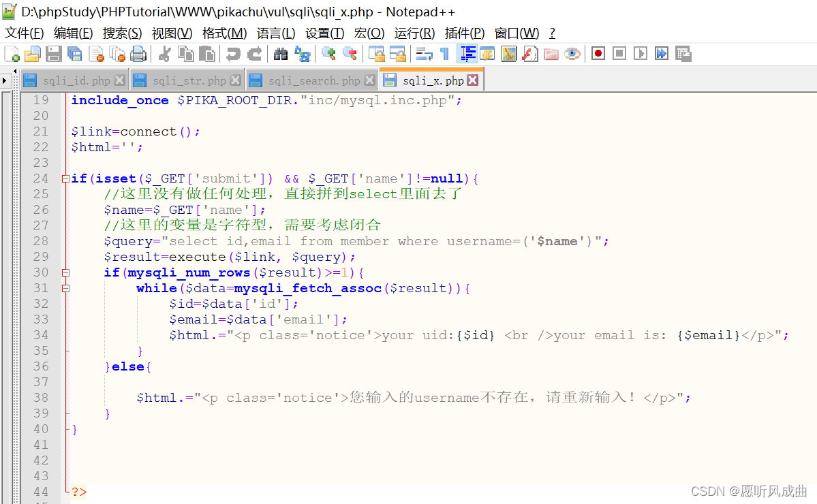The image size is (817, 504).
Task: Click the Print icon
Action: click(138, 54)
